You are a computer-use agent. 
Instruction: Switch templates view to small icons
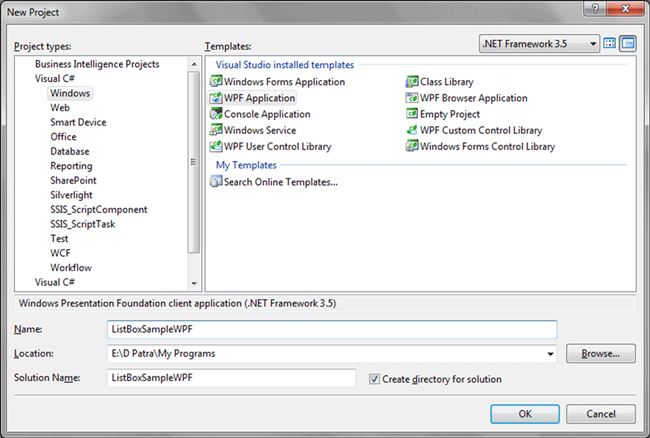[x=628, y=44]
